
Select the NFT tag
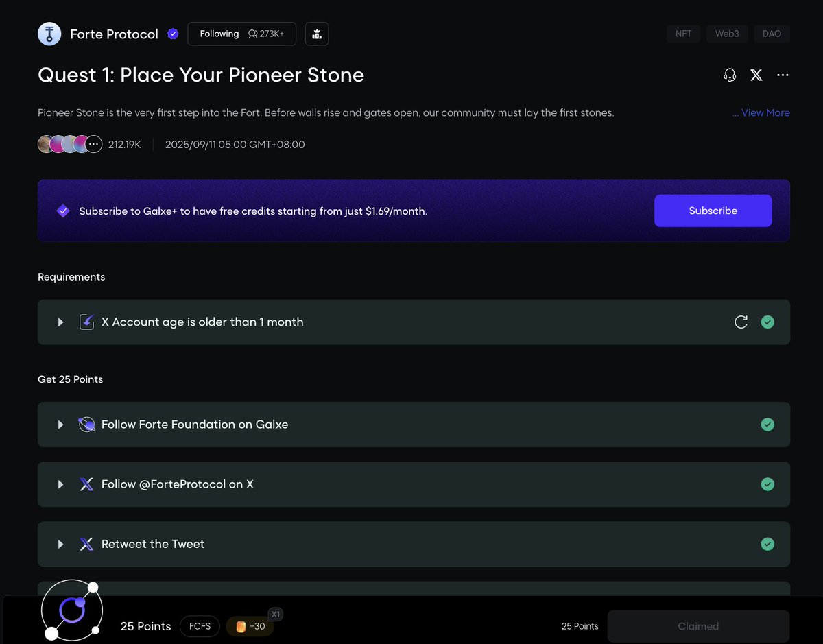click(683, 34)
